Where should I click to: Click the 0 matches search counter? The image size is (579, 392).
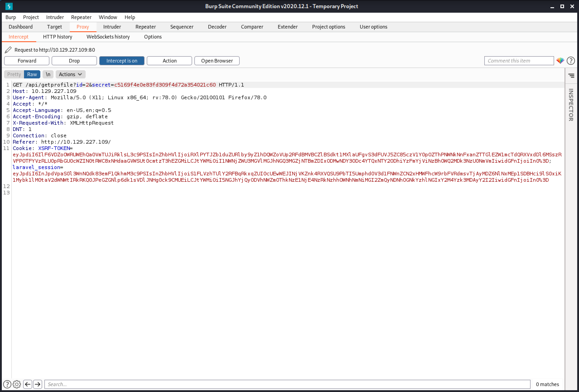coord(547,384)
